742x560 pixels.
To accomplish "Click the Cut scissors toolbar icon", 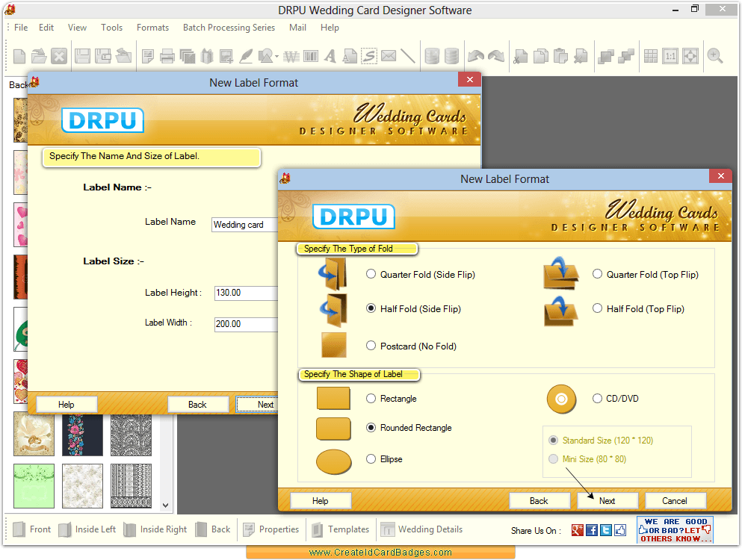I will pyautogui.click(x=521, y=56).
